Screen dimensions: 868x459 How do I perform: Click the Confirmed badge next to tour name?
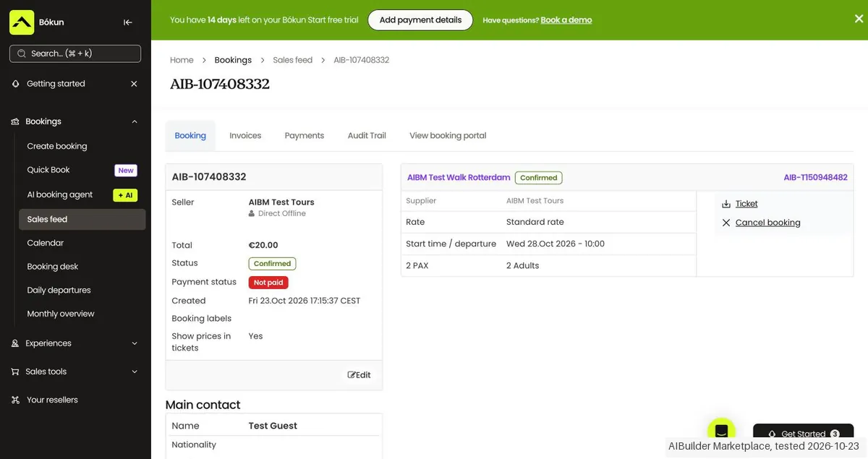[539, 178]
